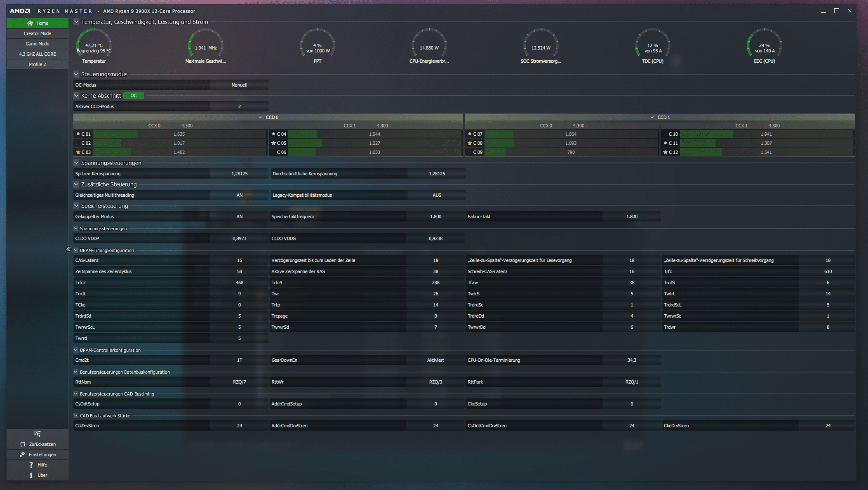Toggle the green OC badge in Kerne-Abschnitt
The height and width of the screenshot is (490, 868).
click(x=134, y=96)
